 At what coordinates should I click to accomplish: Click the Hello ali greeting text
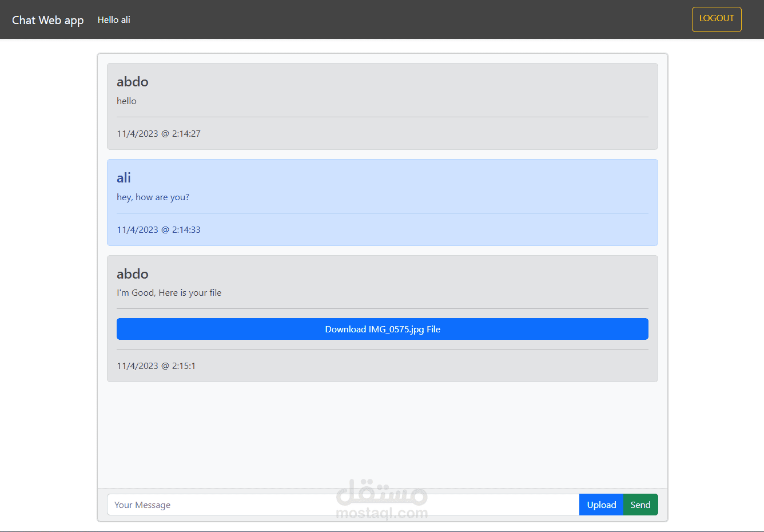(x=114, y=20)
